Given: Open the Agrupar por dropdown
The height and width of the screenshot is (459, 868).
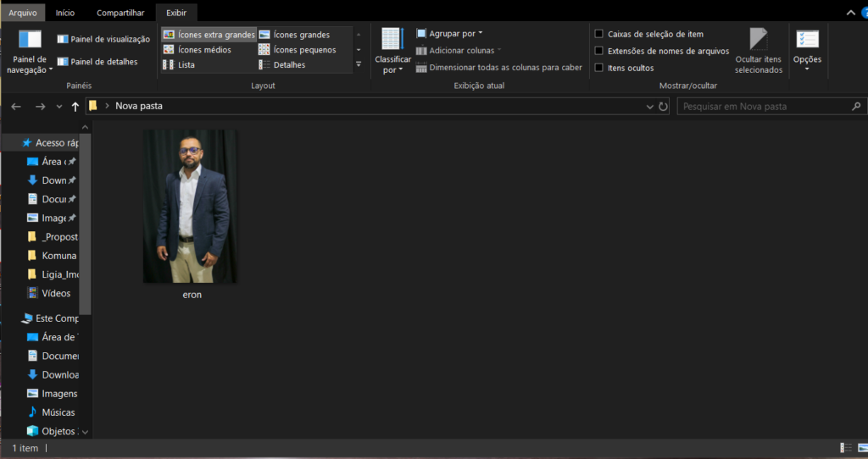Looking at the screenshot, I should [x=449, y=34].
